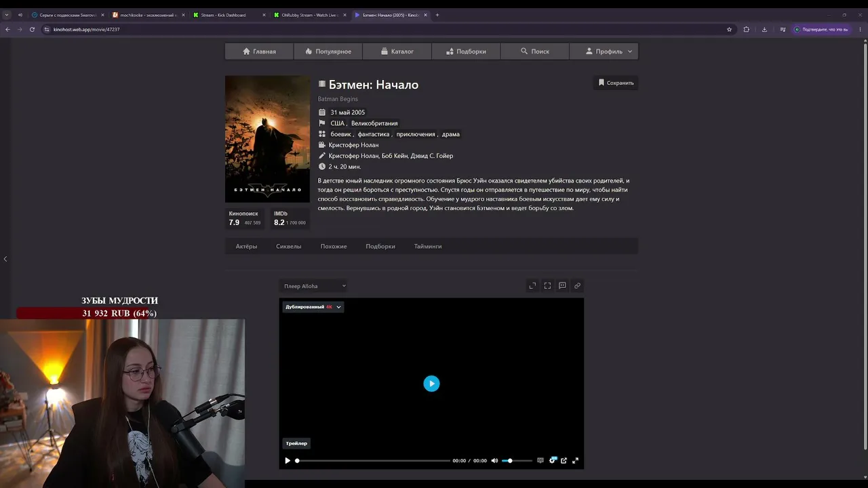Toggle the subtitles icon in the player
This screenshot has width=868, height=488.
coord(540,461)
